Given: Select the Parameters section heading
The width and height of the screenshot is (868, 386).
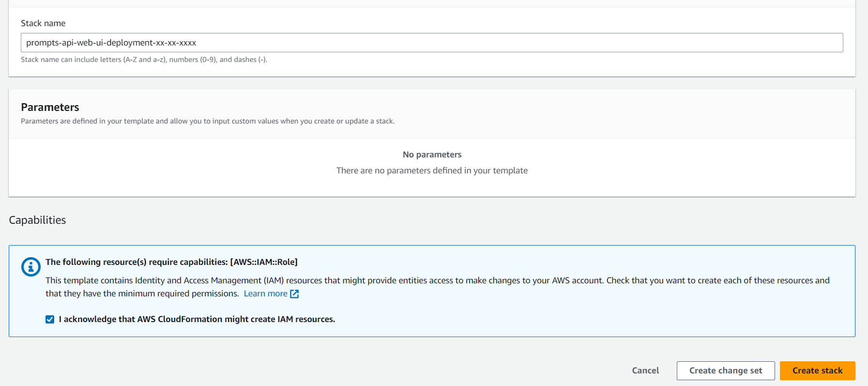Looking at the screenshot, I should tap(50, 107).
